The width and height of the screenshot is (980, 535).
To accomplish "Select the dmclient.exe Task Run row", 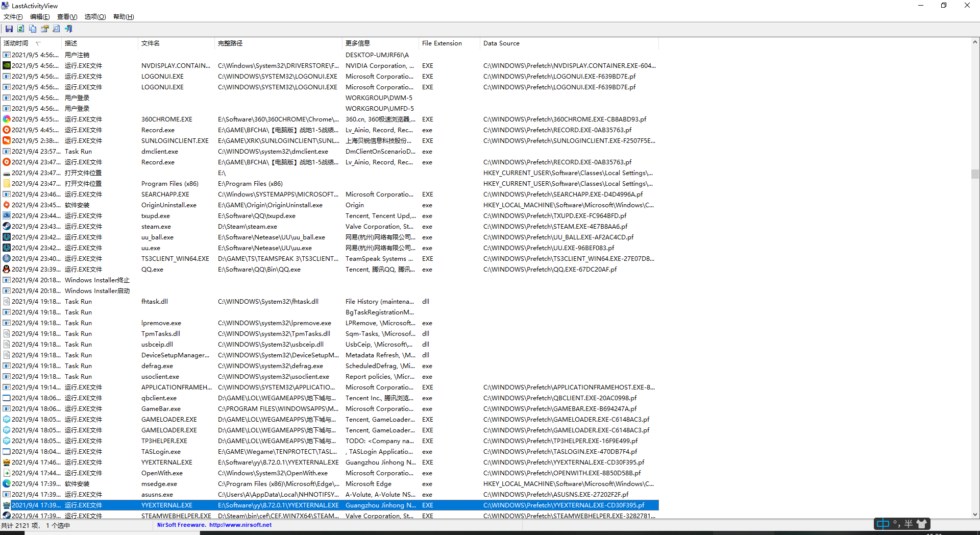I will 330,152.
